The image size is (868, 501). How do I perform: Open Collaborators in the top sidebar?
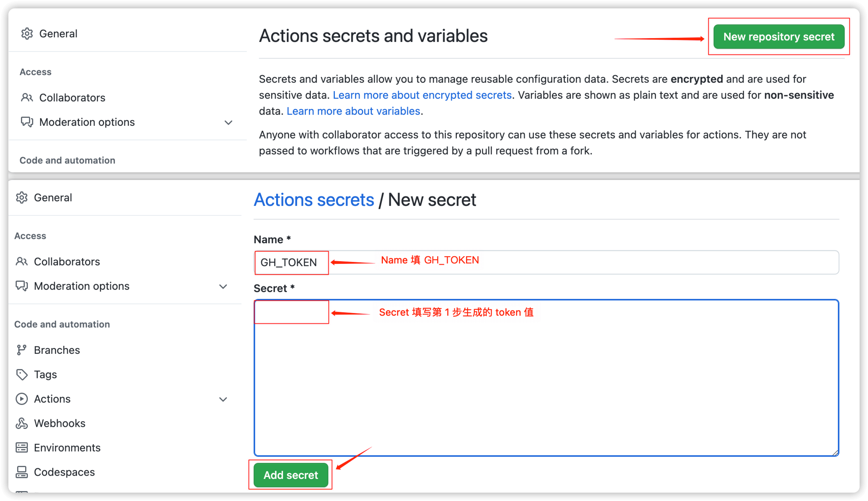point(72,98)
